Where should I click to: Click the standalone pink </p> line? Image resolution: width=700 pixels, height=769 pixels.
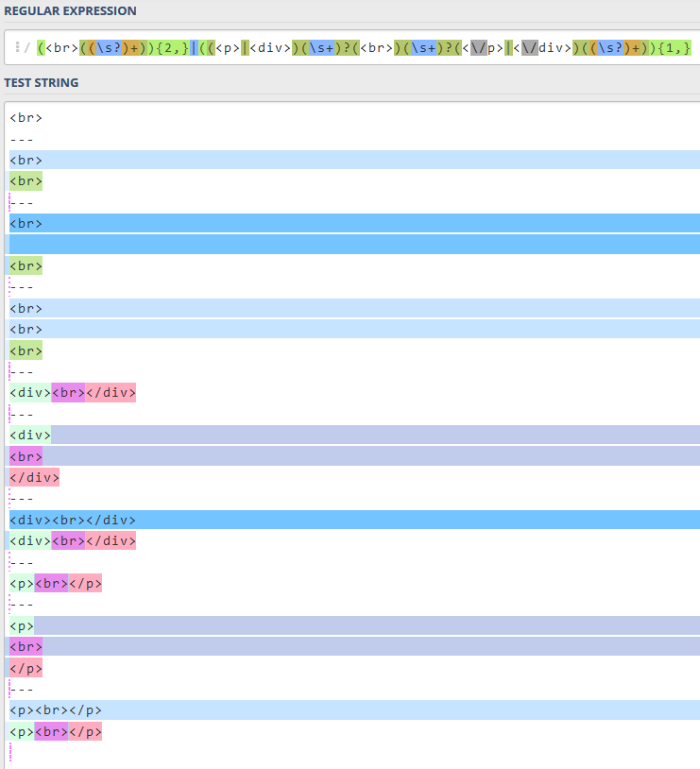pos(26,668)
